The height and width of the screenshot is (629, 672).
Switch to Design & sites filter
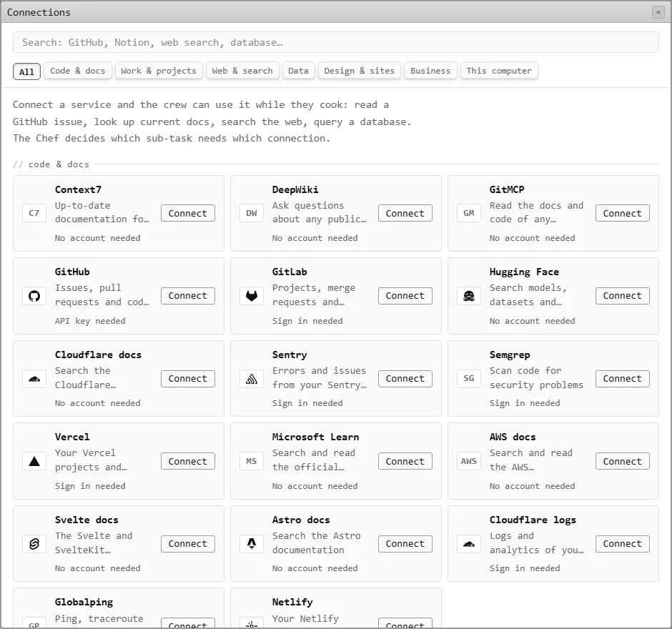click(x=360, y=71)
